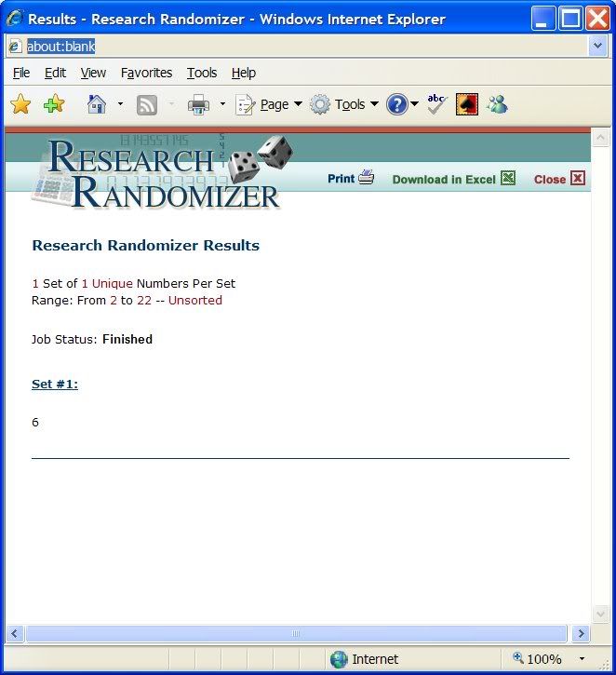Open the View menu

pos(93,73)
